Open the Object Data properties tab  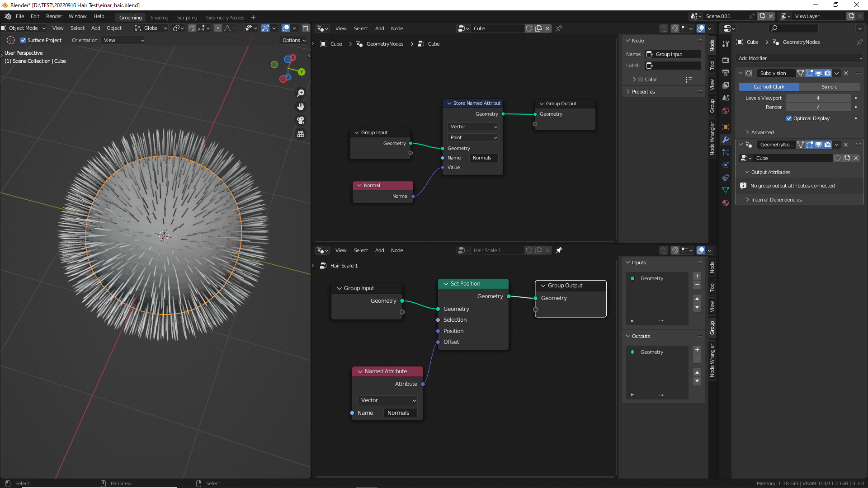(x=726, y=190)
